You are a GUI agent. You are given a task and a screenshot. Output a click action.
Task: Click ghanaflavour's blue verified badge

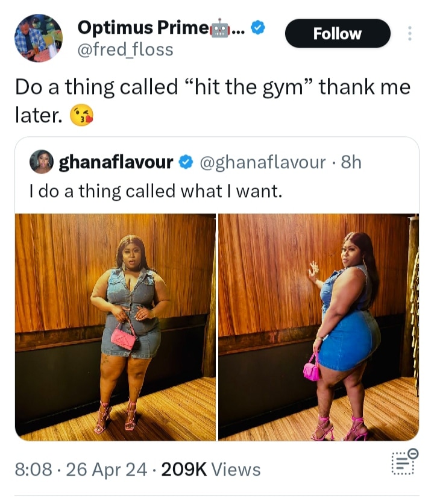click(x=186, y=162)
